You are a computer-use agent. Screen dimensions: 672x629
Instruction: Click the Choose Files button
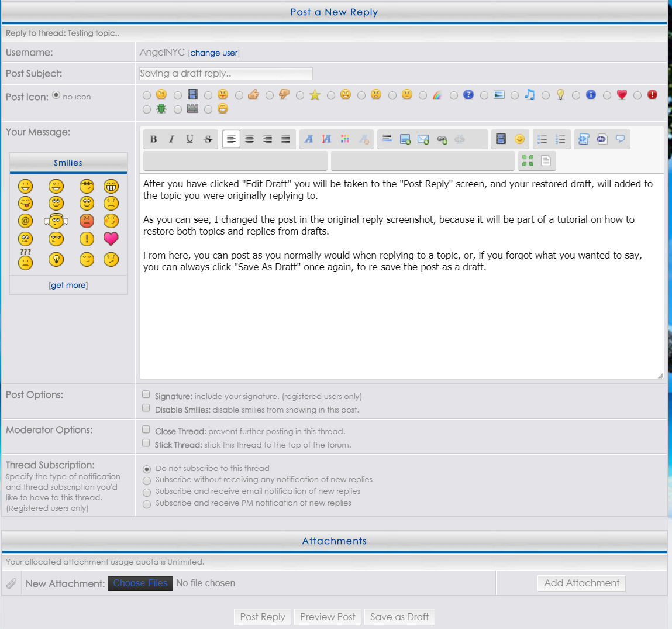(140, 583)
